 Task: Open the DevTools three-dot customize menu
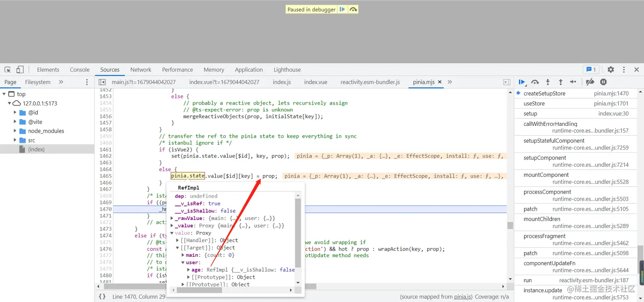point(624,69)
